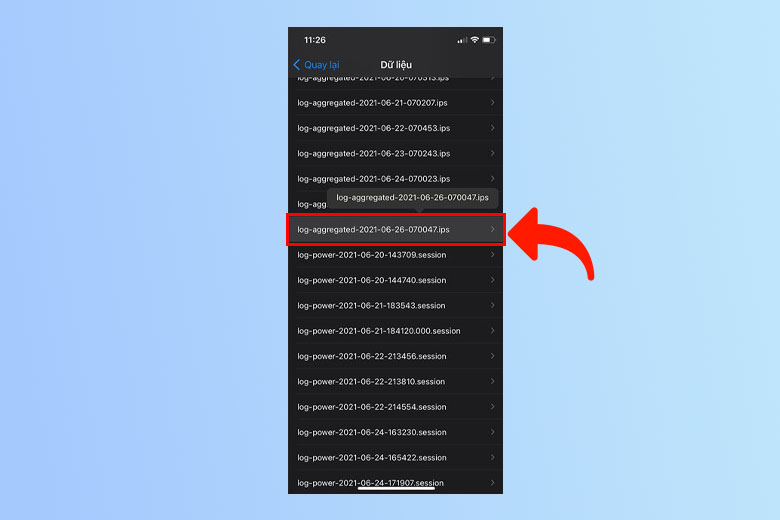Click chevron beside log-power-2021-06-24-165422.session
This screenshot has width=780, height=520.
coord(492,458)
